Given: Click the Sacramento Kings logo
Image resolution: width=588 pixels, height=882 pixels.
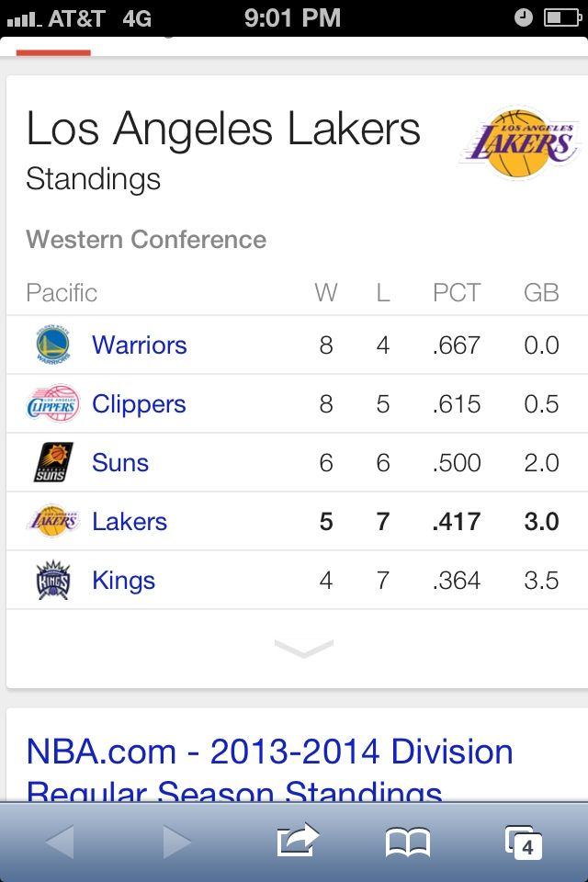Looking at the screenshot, I should click(x=53, y=580).
